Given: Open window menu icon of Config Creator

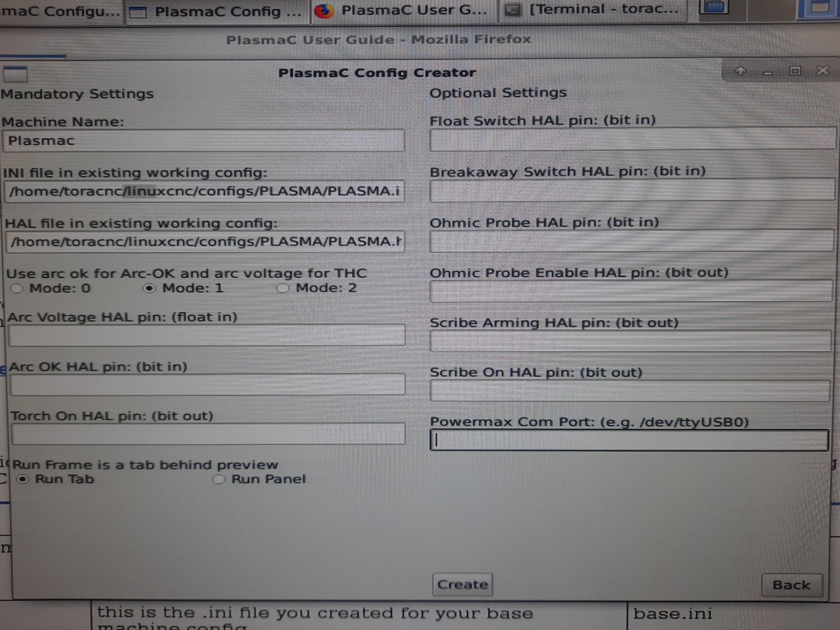Looking at the screenshot, I should (15, 73).
